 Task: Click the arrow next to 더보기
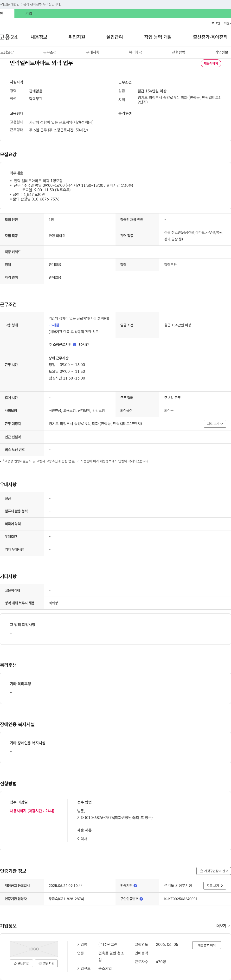(229, 926)
